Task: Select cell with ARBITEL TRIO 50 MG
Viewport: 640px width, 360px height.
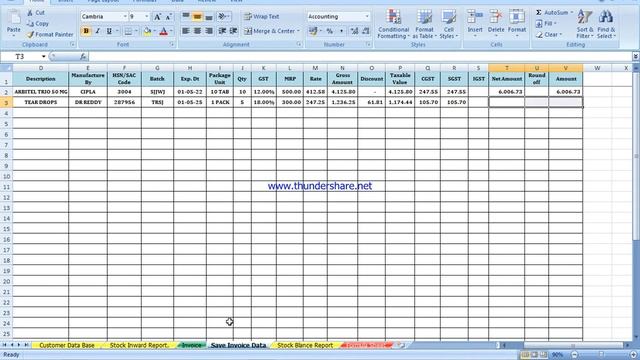Action: click(x=40, y=92)
